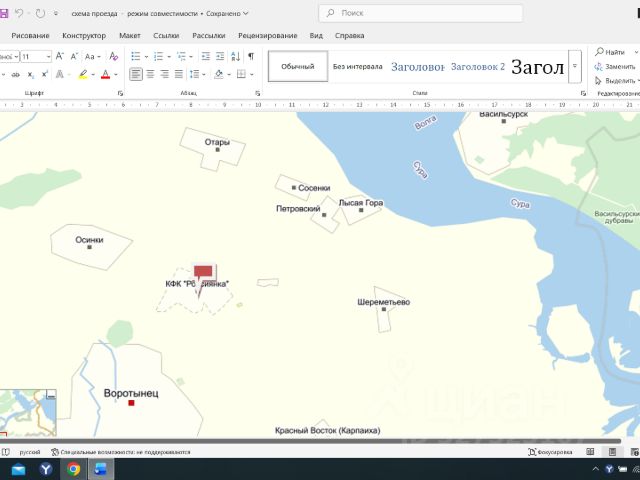Open Chrome from the taskbar

point(73,468)
